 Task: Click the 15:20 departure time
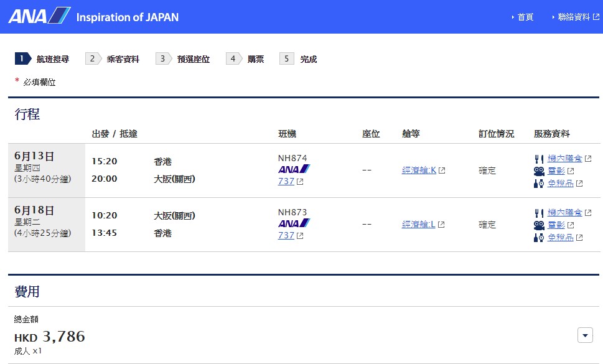[104, 161]
